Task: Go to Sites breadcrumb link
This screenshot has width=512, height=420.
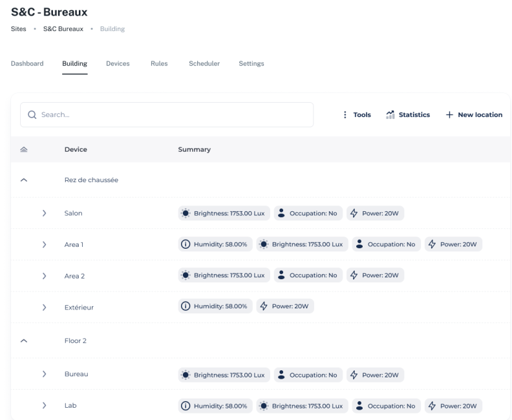Action: pyautogui.click(x=19, y=29)
